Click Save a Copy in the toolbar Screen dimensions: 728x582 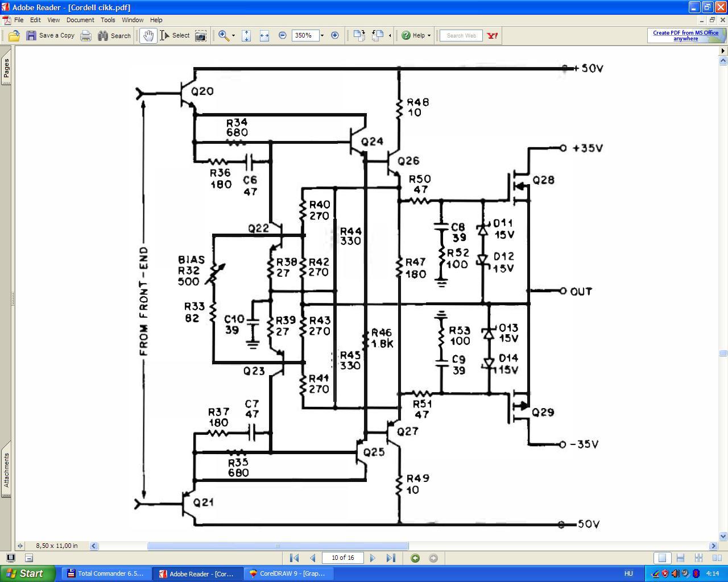click(51, 35)
